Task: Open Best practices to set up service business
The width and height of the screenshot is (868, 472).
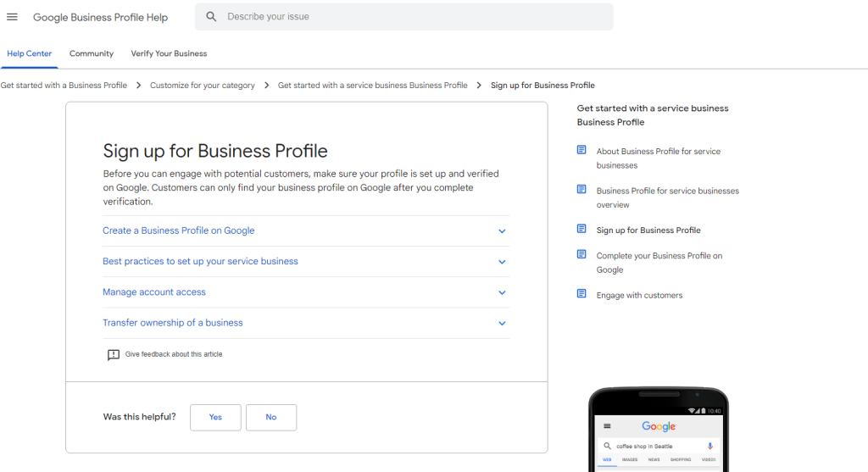Action: pyautogui.click(x=200, y=261)
